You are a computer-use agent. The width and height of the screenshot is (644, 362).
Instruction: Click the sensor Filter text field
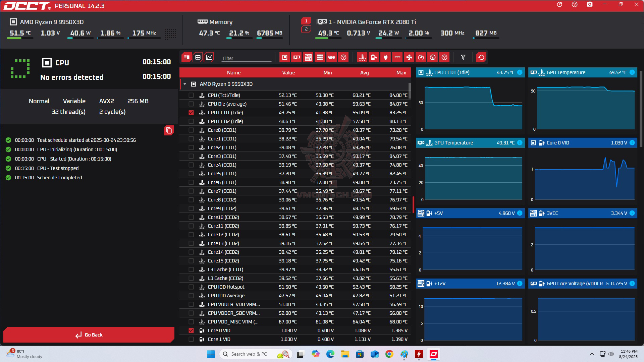point(246,58)
